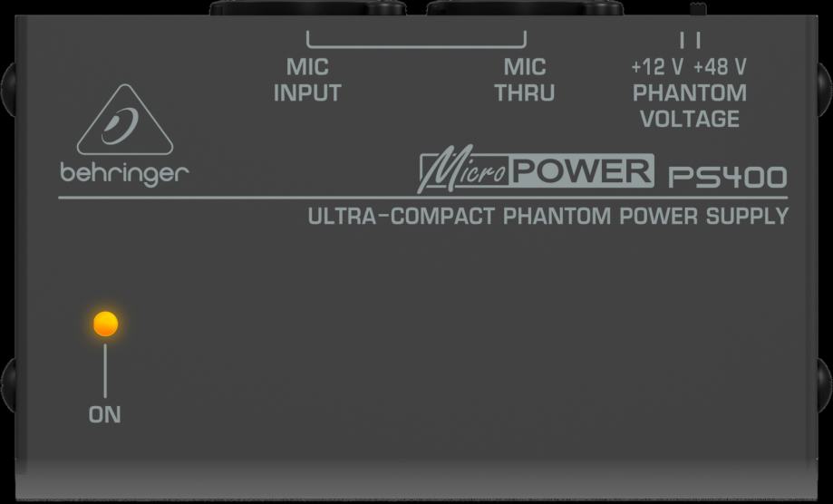The height and width of the screenshot is (504, 833).
Task: Click the lower-right rubber foot
Action: point(825,385)
